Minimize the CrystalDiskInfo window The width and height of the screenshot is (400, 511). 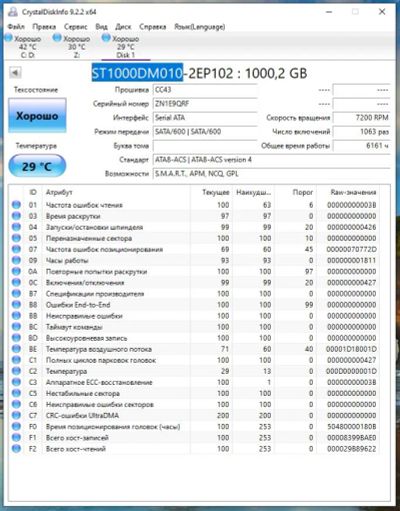[329, 12]
